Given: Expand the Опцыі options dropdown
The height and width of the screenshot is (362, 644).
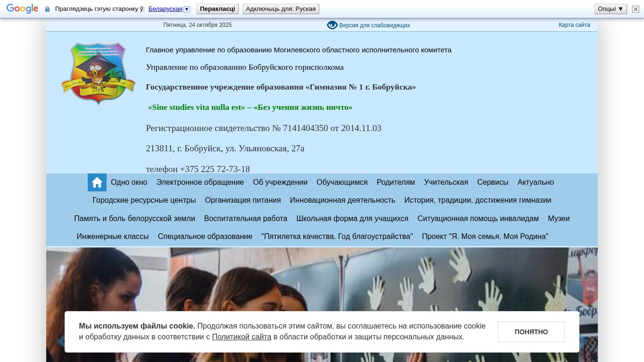Looking at the screenshot, I should pyautogui.click(x=611, y=9).
